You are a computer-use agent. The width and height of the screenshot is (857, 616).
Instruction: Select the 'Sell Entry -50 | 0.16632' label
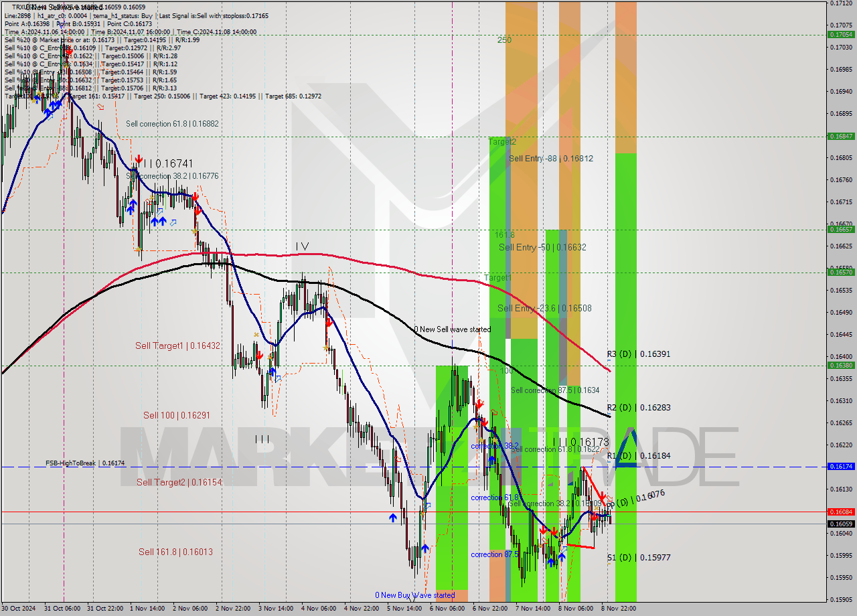tap(542, 247)
